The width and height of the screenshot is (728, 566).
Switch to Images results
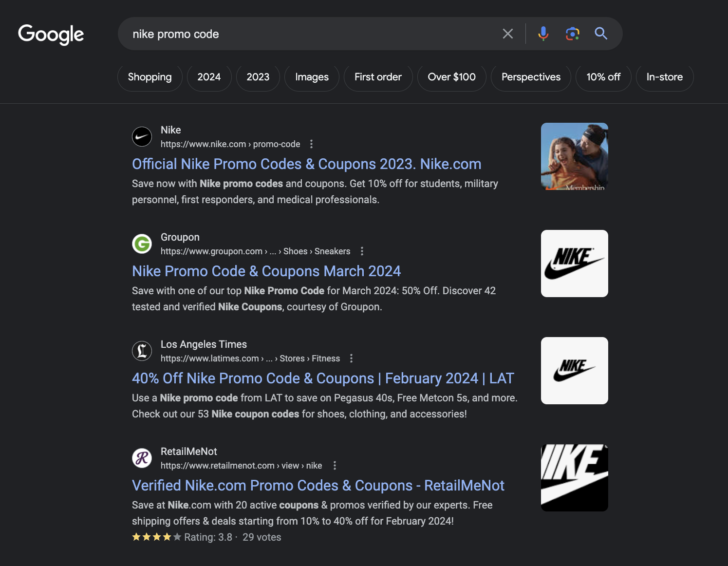312,77
